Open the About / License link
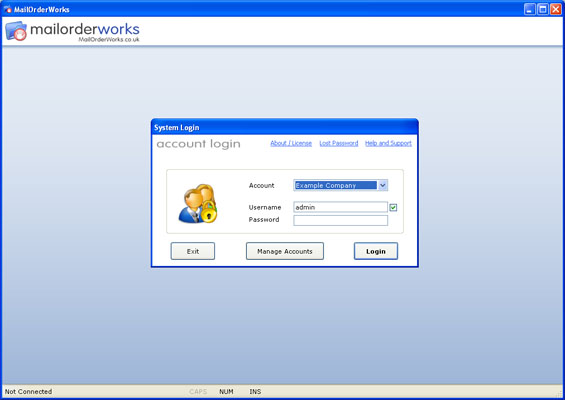565x400 pixels. [x=291, y=143]
